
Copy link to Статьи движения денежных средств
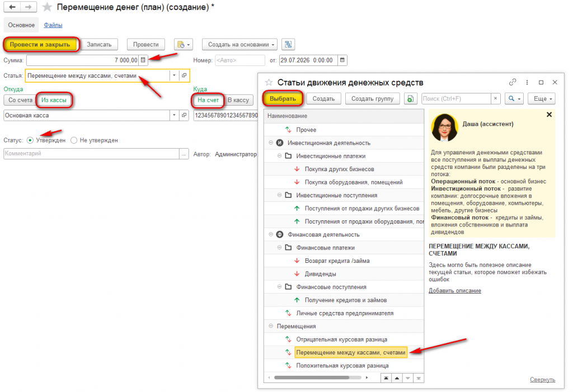[513, 82]
